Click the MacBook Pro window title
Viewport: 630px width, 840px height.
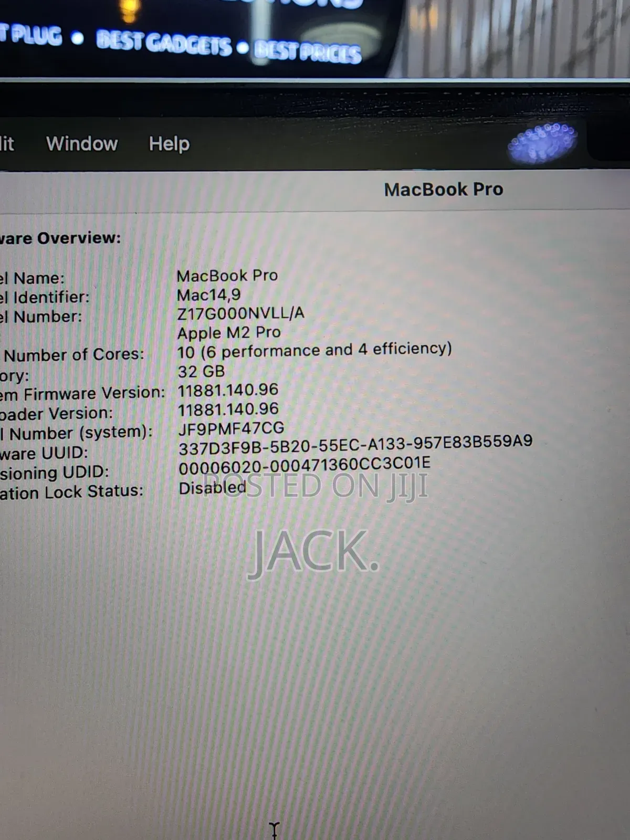(x=444, y=189)
